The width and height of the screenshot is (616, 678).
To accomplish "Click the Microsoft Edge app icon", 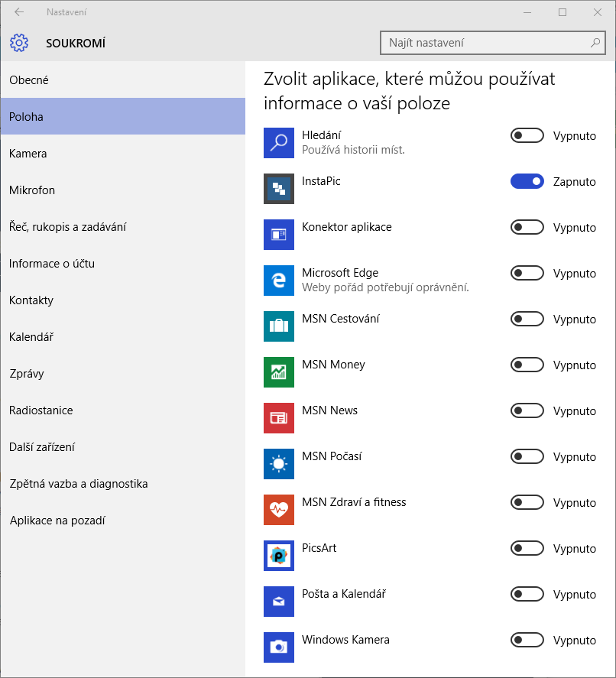I will (279, 281).
